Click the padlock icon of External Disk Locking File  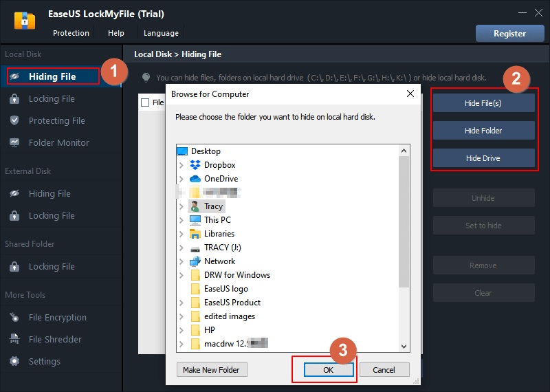(x=14, y=215)
